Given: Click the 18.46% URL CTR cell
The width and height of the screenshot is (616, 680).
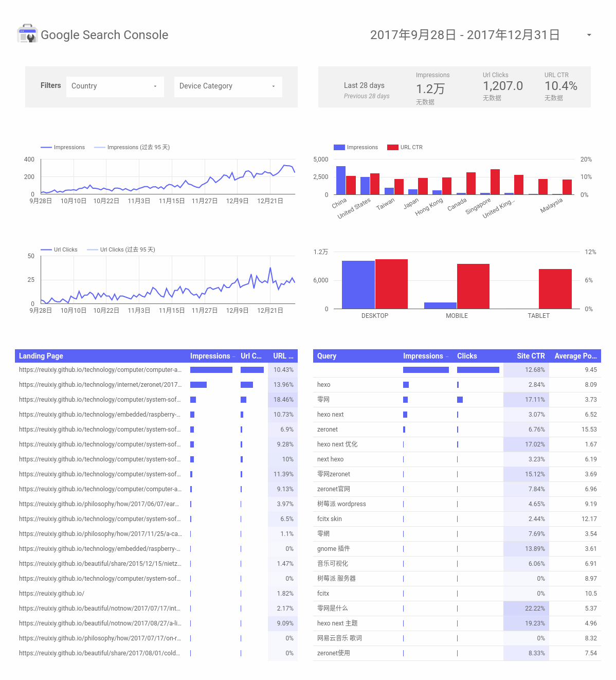Looking at the screenshot, I should point(283,400).
